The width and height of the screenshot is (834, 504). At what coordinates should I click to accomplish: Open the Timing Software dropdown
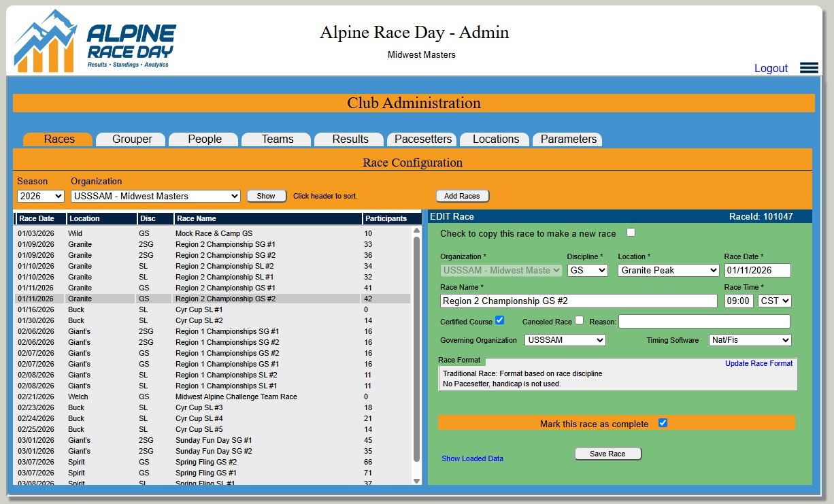click(750, 340)
